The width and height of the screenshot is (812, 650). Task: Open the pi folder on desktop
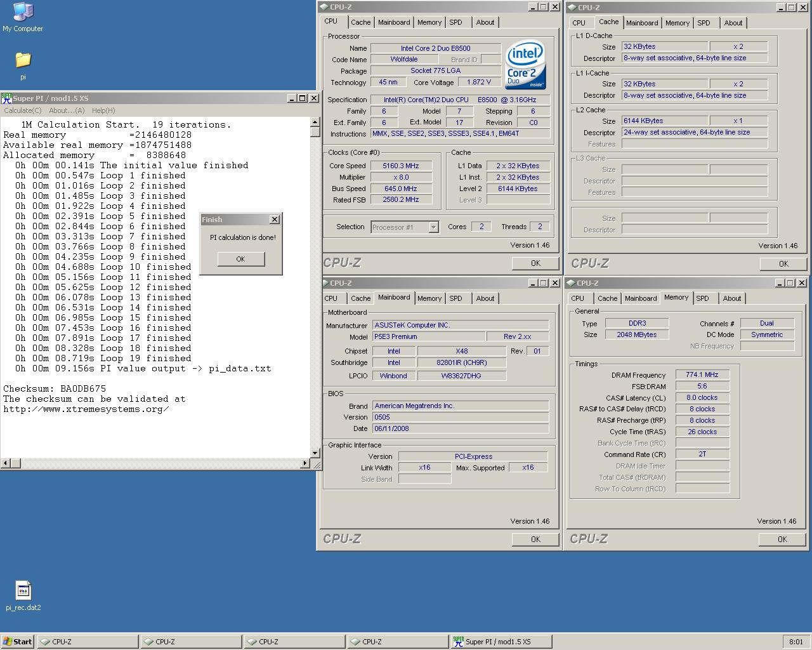click(23, 65)
